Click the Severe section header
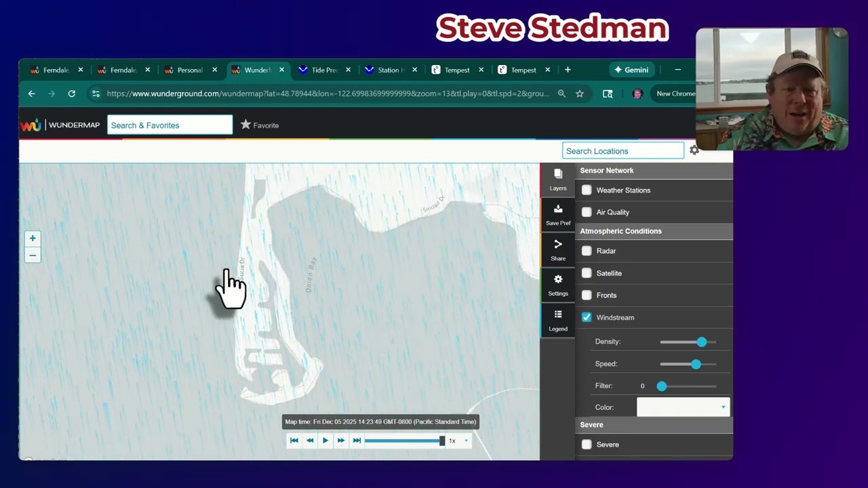Image resolution: width=868 pixels, height=488 pixels. 654,425
